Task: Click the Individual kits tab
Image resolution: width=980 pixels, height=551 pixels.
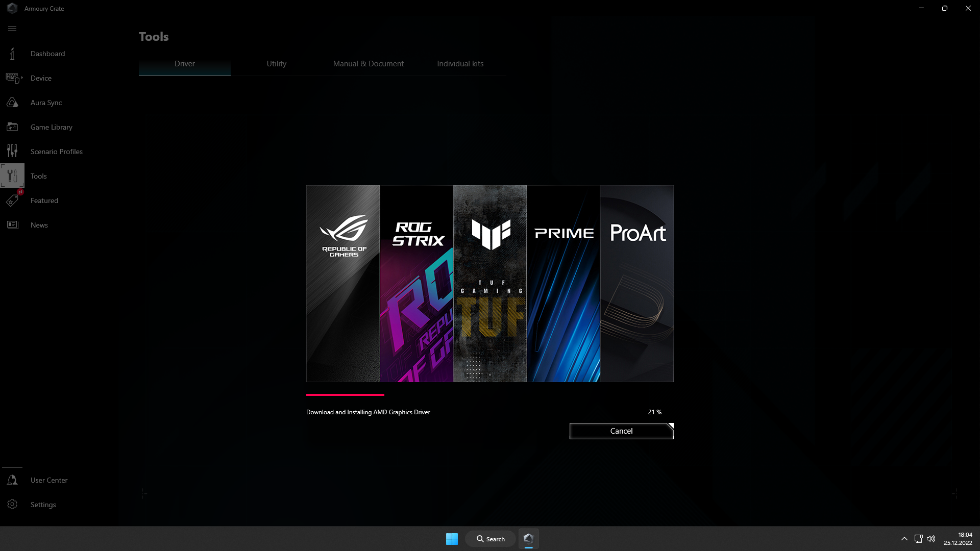Action: point(460,63)
